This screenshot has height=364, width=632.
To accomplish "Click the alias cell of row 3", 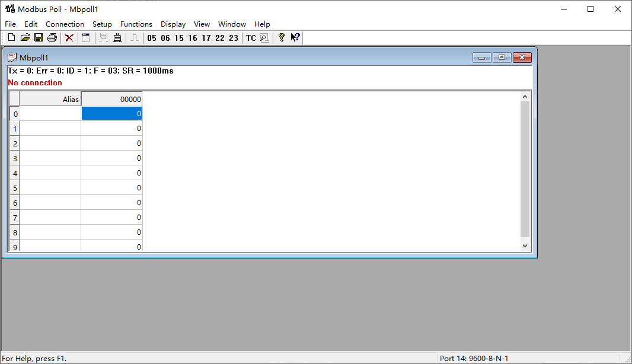I will [50, 158].
